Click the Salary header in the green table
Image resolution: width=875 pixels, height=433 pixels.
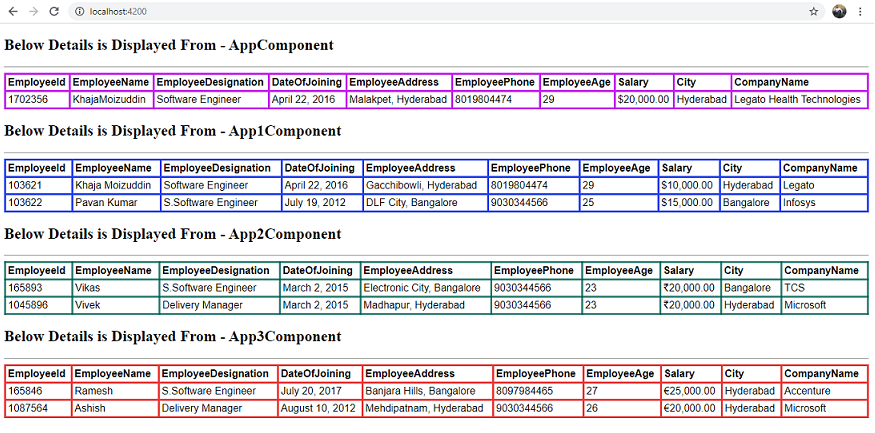point(679,271)
